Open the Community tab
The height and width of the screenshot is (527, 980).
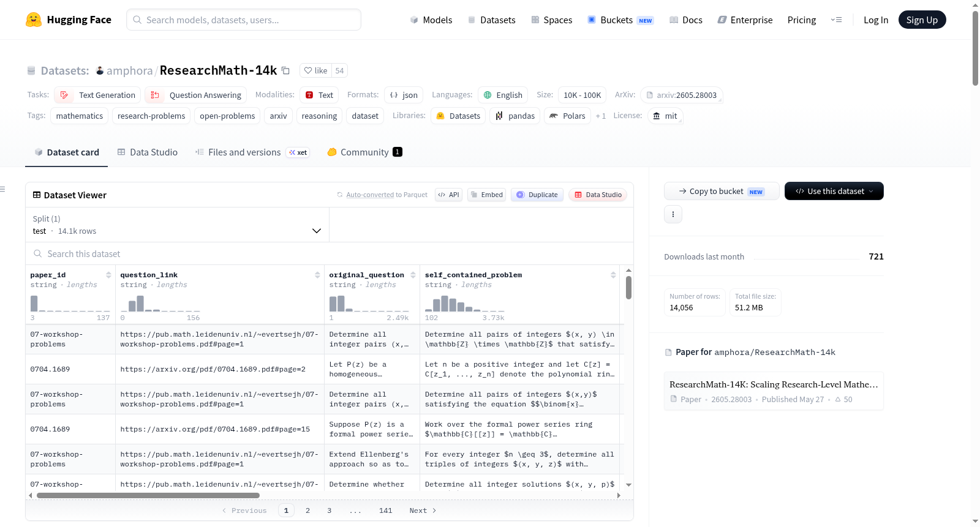coord(365,152)
